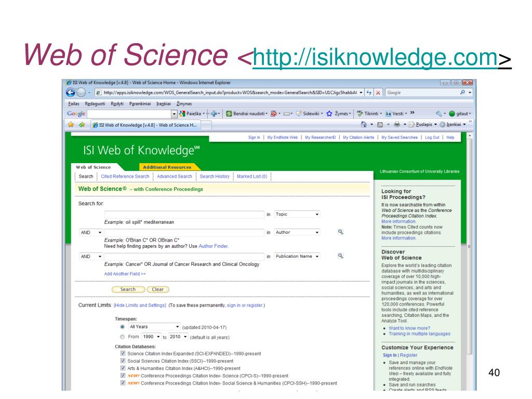Select the All Years timespan radio button
The height and width of the screenshot is (399, 532).
[x=122, y=327]
